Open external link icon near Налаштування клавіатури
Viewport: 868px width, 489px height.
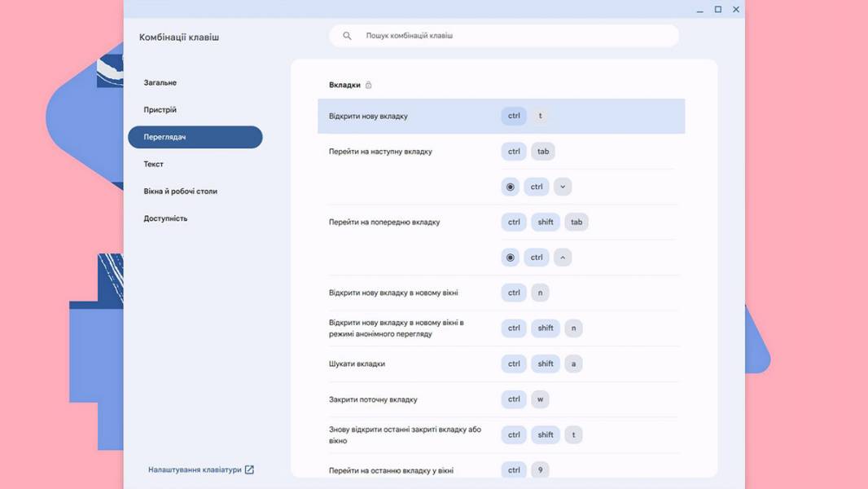pos(249,469)
